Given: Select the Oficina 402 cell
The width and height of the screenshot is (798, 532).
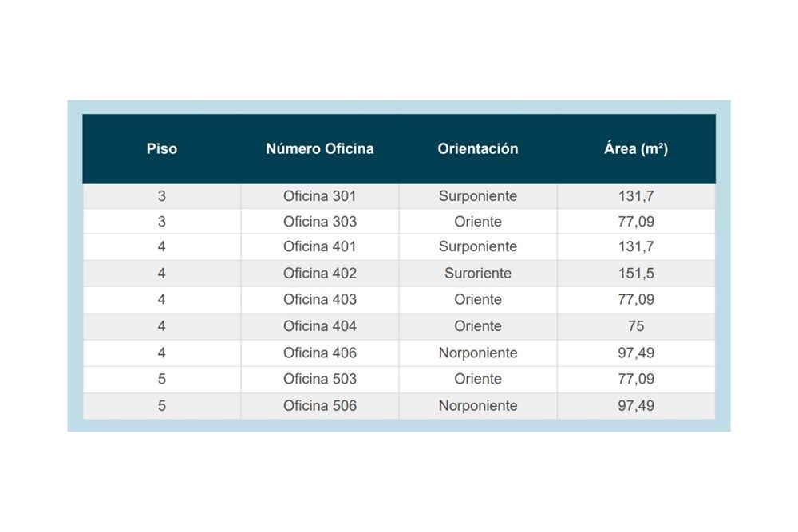Looking at the screenshot, I should click(x=320, y=274).
